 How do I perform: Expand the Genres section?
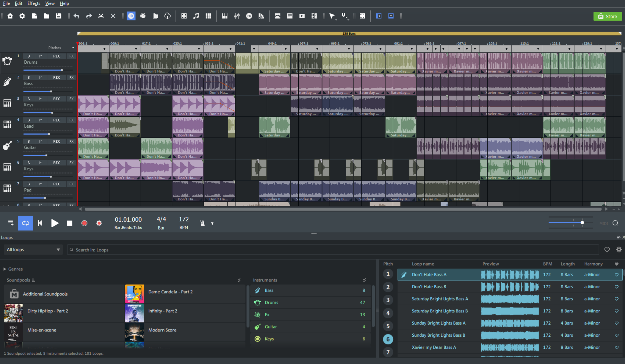pos(5,269)
